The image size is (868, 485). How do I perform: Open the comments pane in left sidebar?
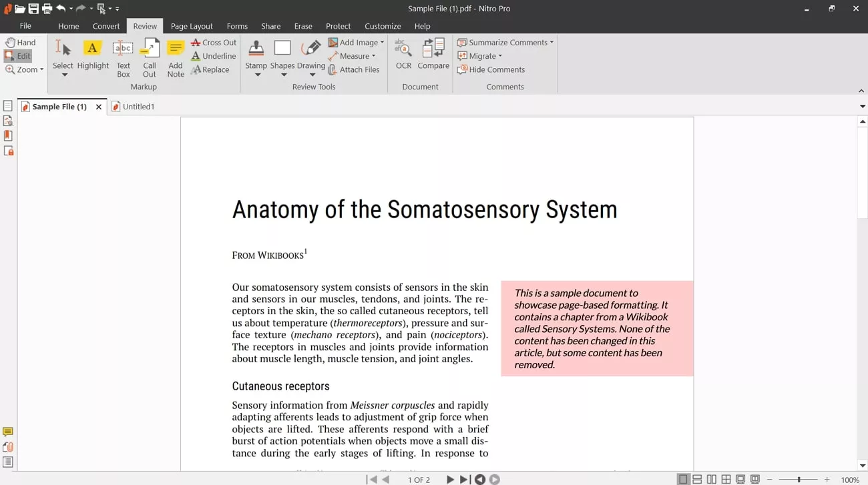[8, 432]
